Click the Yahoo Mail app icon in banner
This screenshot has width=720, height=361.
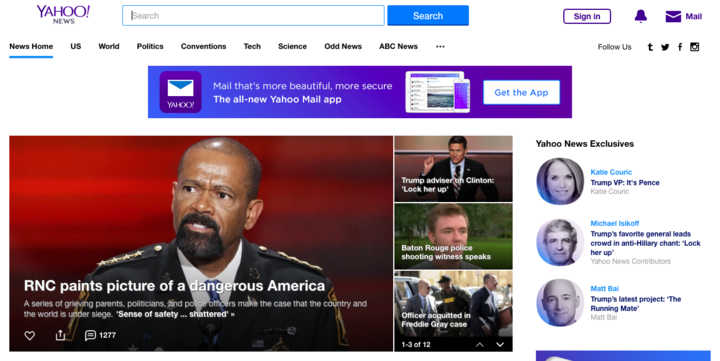click(180, 92)
